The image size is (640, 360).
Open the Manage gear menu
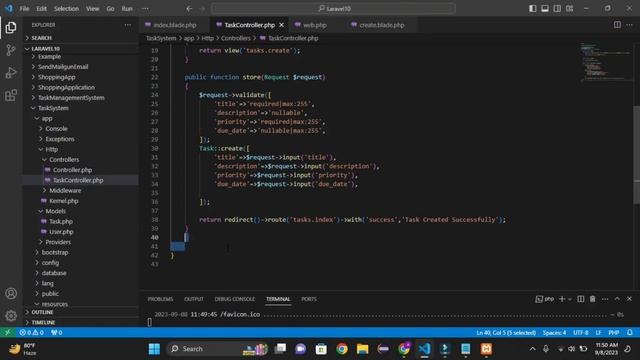tap(11, 316)
